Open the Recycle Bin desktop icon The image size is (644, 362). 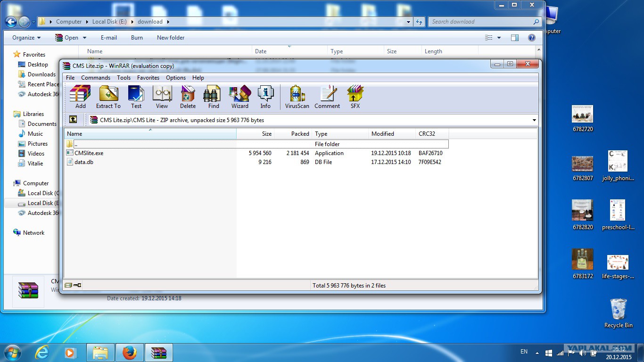(618, 313)
